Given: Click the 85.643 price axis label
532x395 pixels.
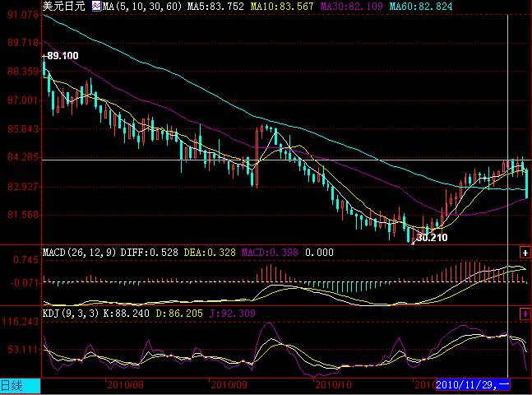Looking at the screenshot, I should click(23, 128).
